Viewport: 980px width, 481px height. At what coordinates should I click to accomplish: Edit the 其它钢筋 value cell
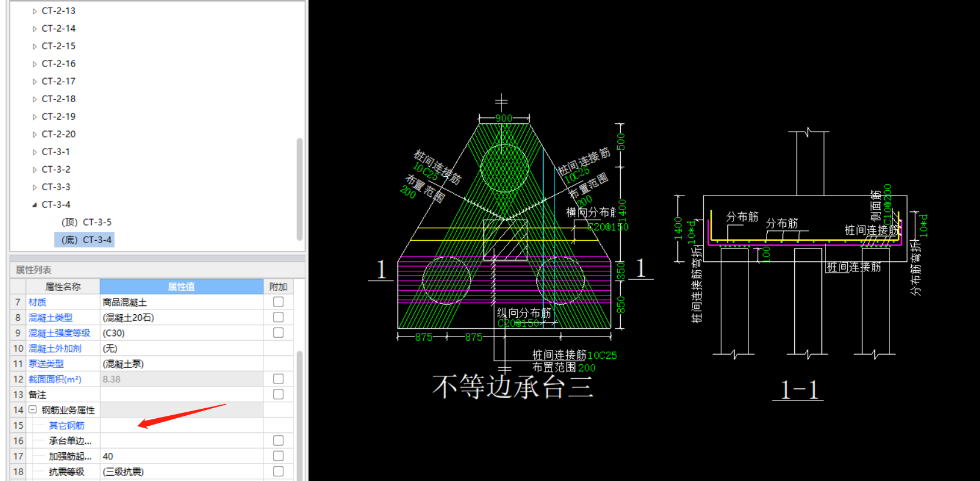(182, 425)
